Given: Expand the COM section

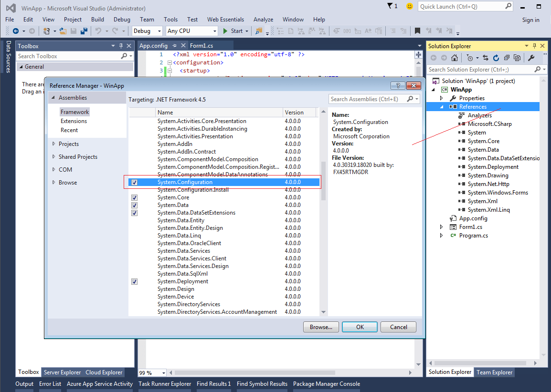Looking at the screenshot, I should tap(54, 169).
